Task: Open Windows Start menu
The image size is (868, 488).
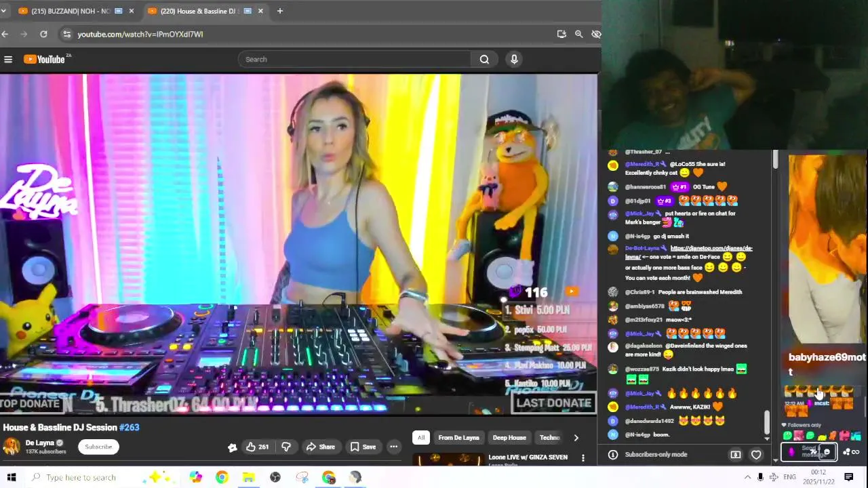Action: click(x=12, y=477)
